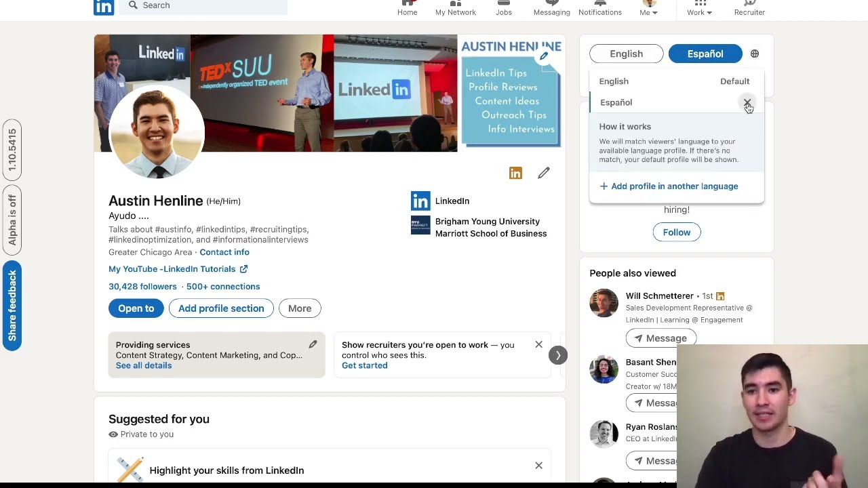
Task: Open Recruiter in navigation bar
Action: (x=749, y=8)
